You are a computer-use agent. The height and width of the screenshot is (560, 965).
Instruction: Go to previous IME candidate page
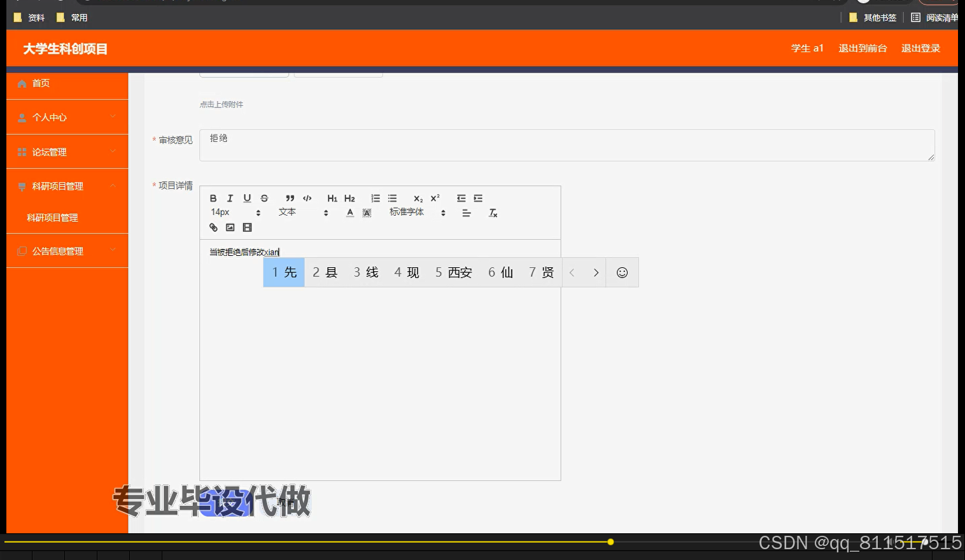click(x=572, y=272)
